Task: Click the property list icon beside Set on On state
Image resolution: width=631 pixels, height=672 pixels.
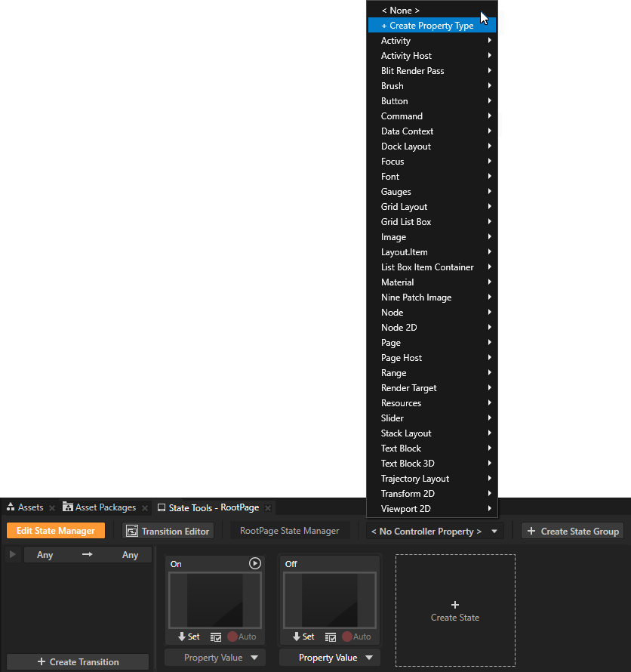Action: (216, 637)
